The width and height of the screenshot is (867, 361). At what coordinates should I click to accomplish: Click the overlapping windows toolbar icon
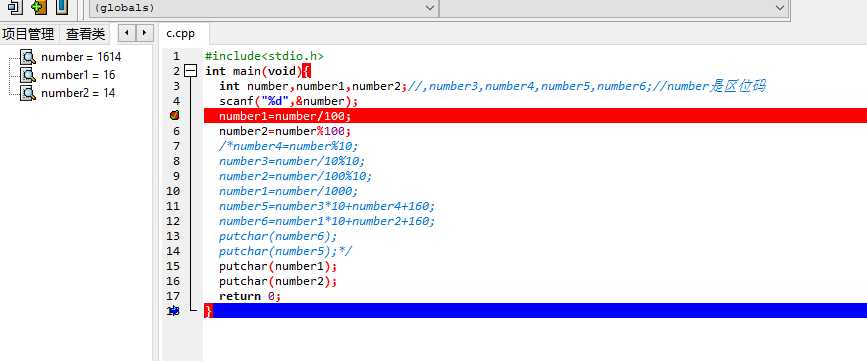point(16,7)
